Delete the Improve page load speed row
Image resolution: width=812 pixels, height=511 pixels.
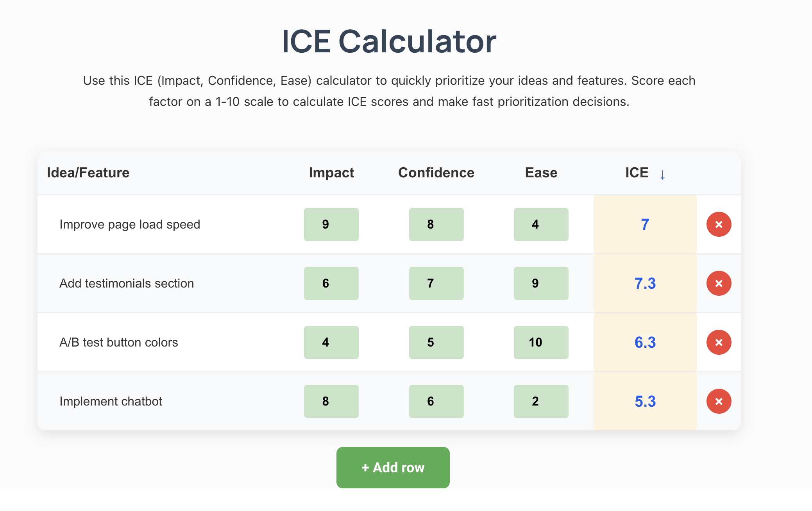(x=719, y=224)
